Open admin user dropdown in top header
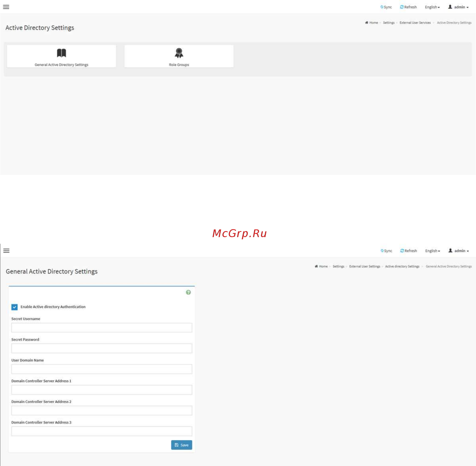The image size is (476, 466). 458,7
